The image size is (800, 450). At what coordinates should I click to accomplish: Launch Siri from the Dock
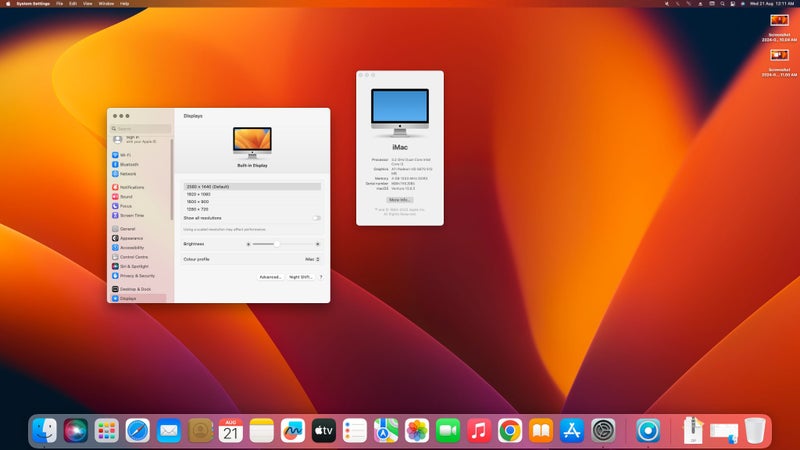click(76, 431)
